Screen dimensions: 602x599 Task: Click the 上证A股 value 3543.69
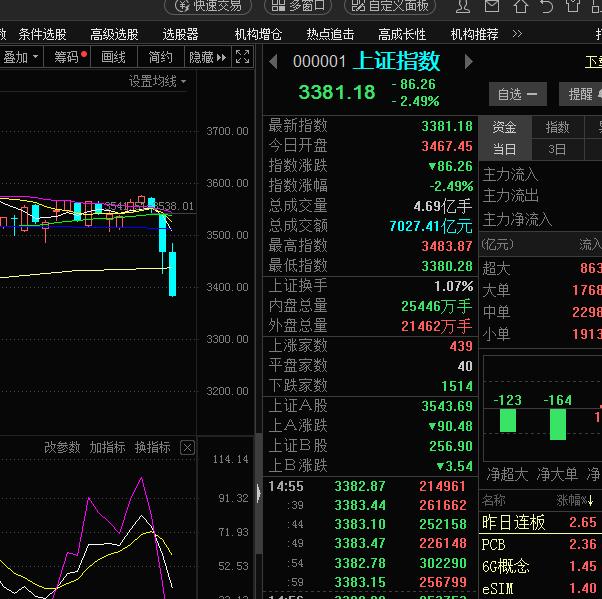[x=447, y=406]
